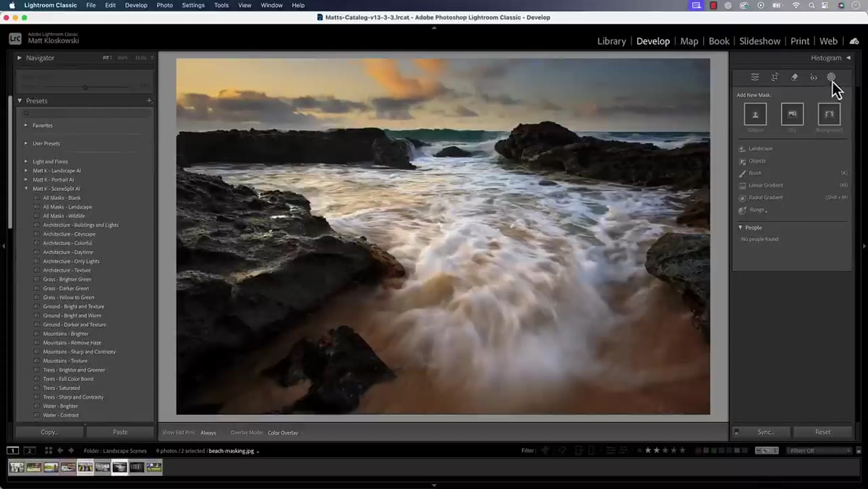Click the Reset button
This screenshot has width=868, height=489.
pos(822,432)
